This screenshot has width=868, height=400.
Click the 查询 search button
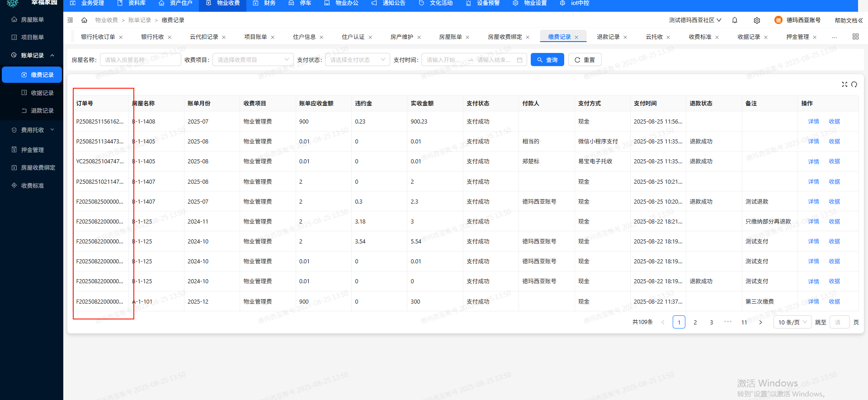pos(547,60)
